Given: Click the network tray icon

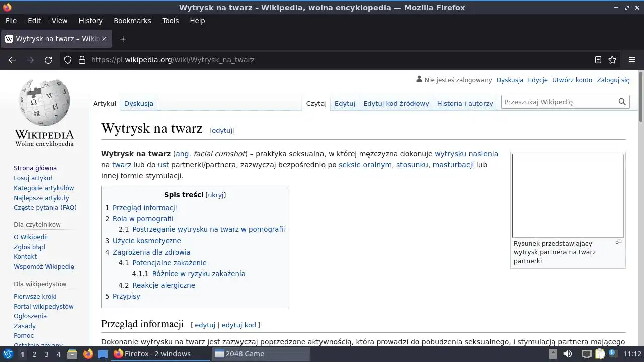Looking at the screenshot, I should click(x=586, y=354).
